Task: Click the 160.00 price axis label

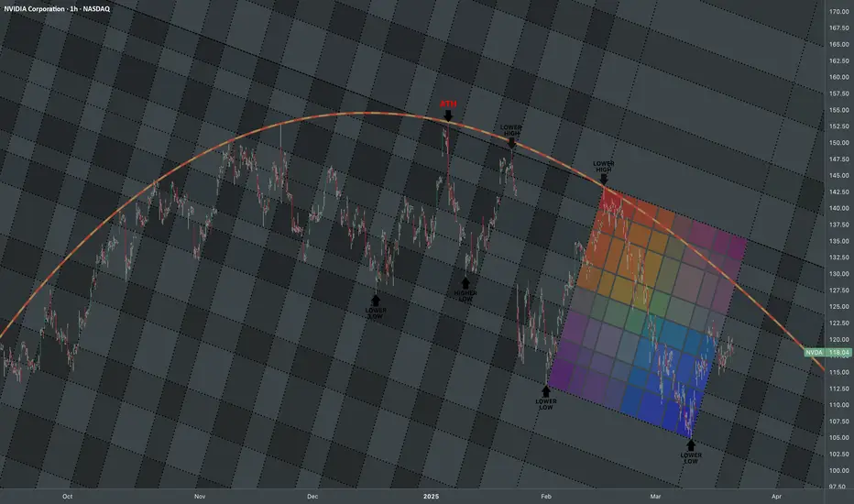Action: click(x=839, y=77)
